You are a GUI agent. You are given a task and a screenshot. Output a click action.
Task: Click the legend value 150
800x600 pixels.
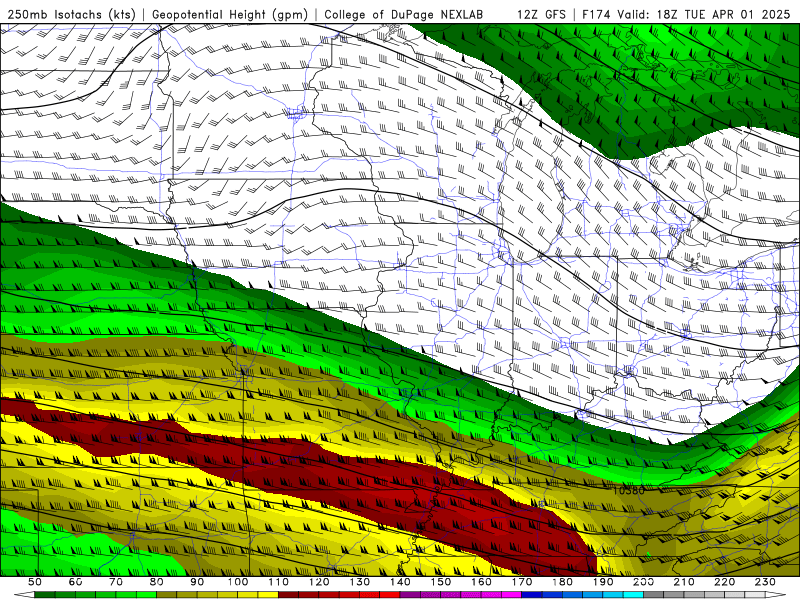tap(441, 582)
